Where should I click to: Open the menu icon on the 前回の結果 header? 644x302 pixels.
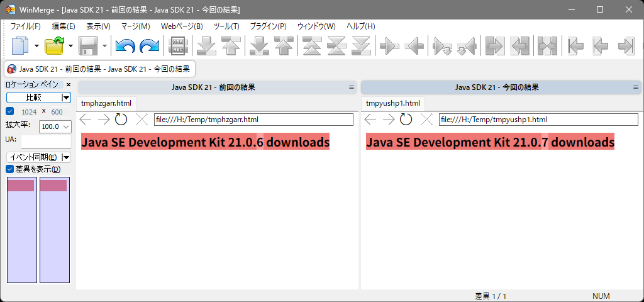351,87
